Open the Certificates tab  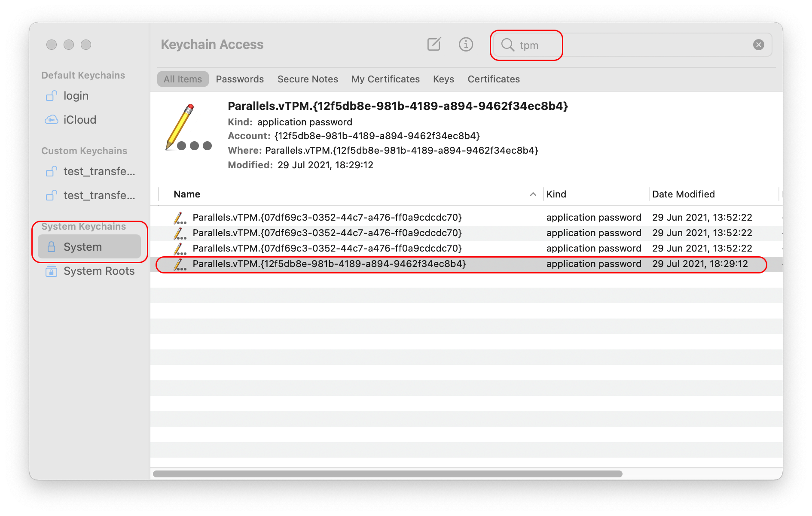coord(493,79)
